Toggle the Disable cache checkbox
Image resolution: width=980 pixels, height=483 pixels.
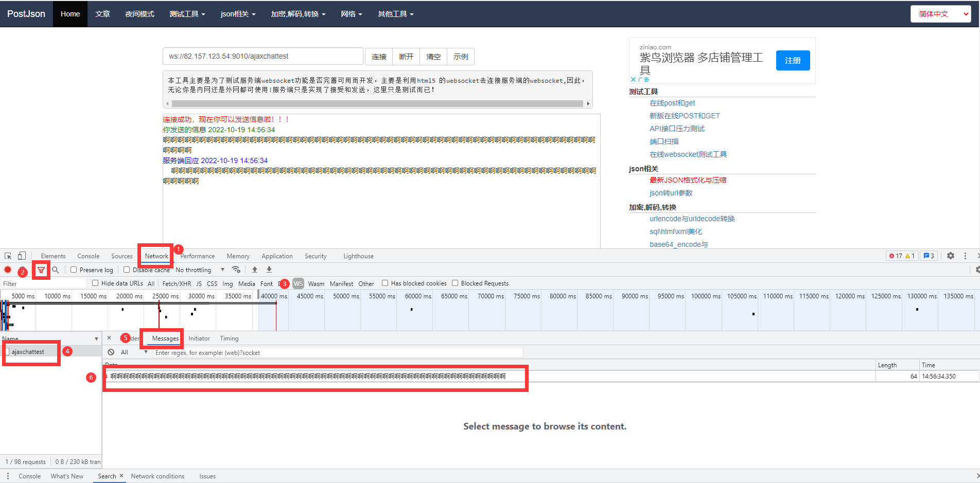[127, 270]
